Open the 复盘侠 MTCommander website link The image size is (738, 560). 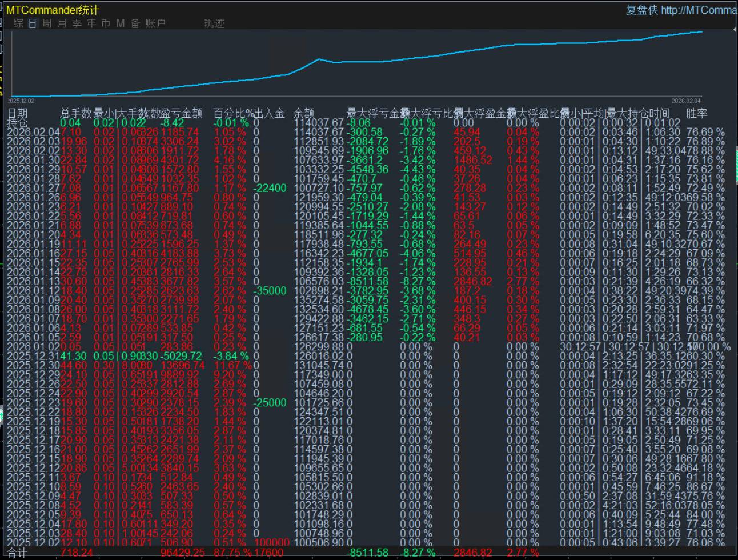click(x=681, y=10)
